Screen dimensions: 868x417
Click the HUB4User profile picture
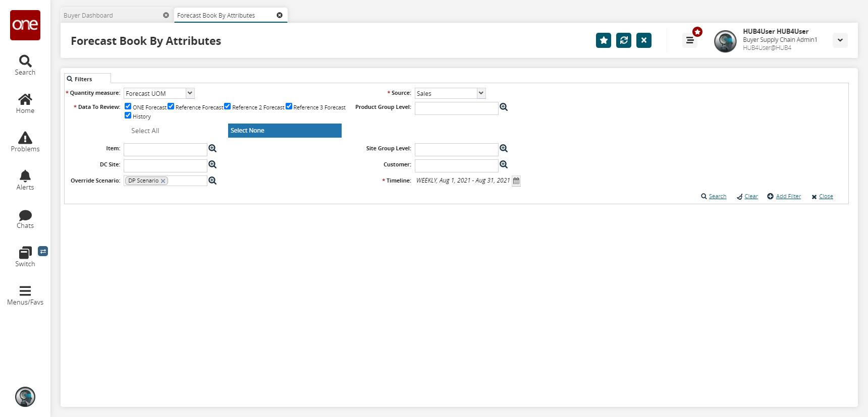click(725, 41)
